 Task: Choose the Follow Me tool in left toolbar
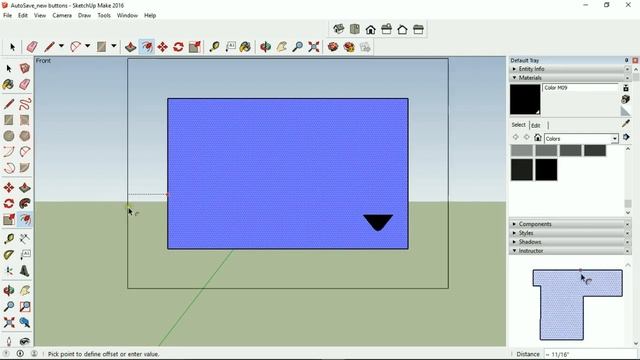pyautogui.click(x=25, y=203)
